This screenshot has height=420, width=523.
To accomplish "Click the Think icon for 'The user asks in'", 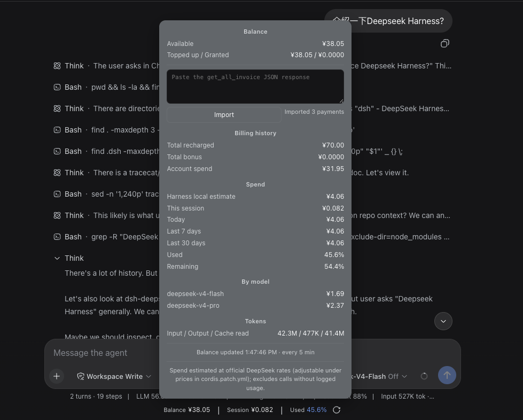I will pos(57,66).
